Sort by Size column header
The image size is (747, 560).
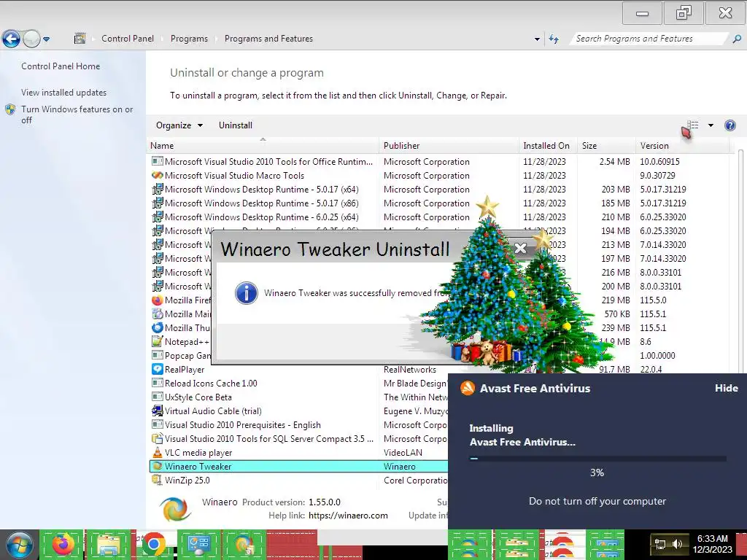[x=606, y=146]
